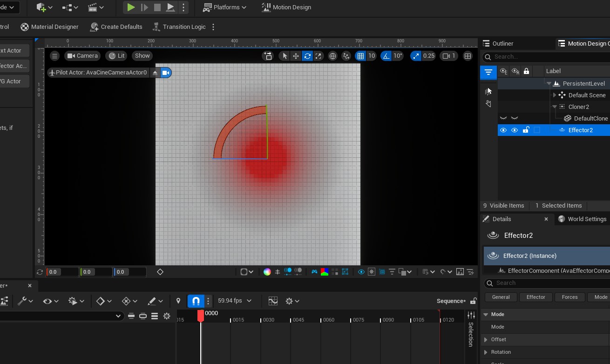Close the Details tab

(546, 219)
